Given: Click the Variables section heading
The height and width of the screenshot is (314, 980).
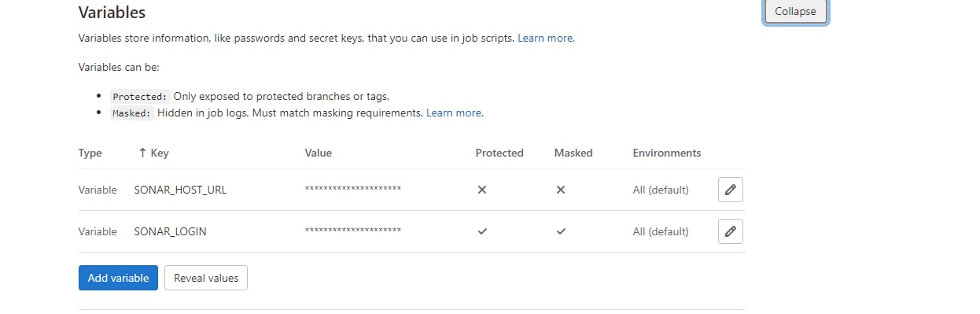Looking at the screenshot, I should pyautogui.click(x=112, y=13).
